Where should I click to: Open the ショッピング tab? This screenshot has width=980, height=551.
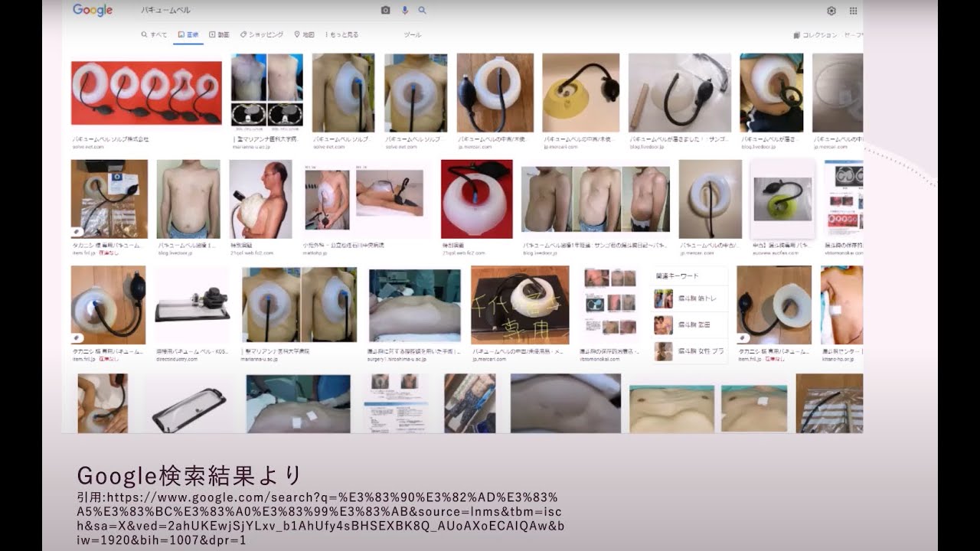261,34
